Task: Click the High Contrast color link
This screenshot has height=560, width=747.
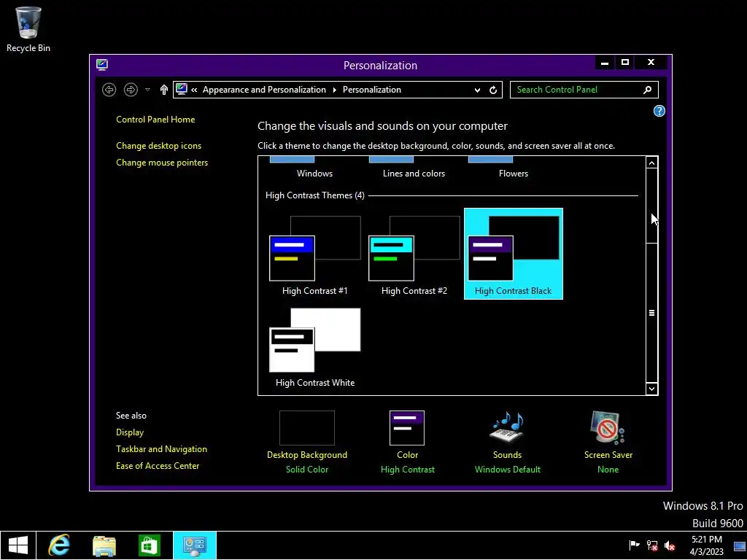Action: pos(407,470)
